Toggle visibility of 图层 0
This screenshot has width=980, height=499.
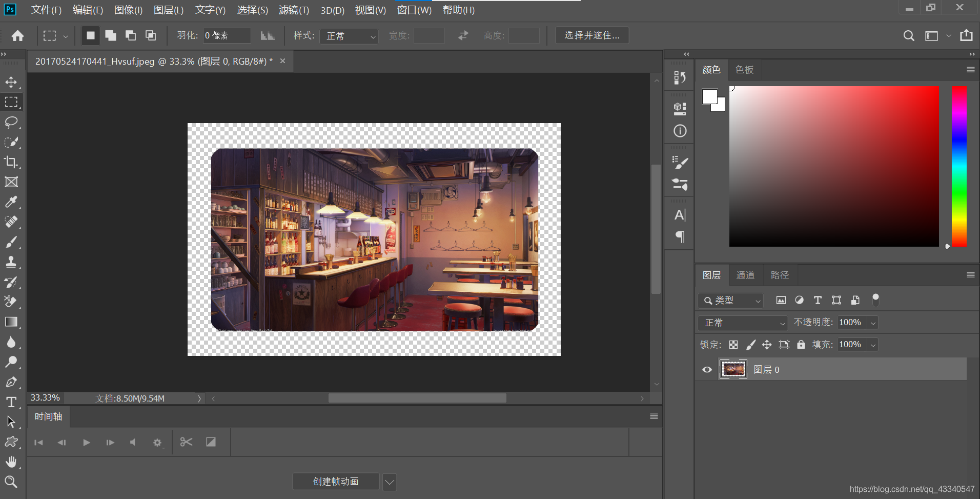click(x=707, y=370)
